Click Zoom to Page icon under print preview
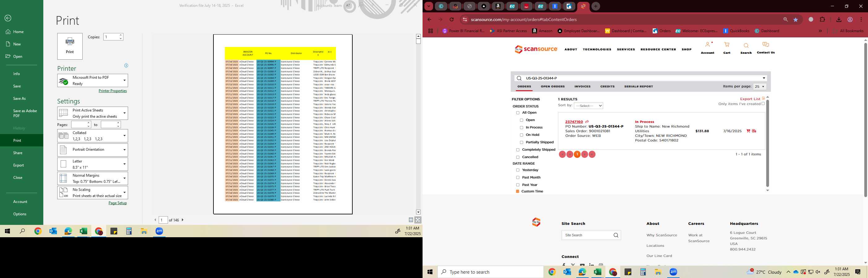Screen dimensions: 868x278 tap(418, 220)
